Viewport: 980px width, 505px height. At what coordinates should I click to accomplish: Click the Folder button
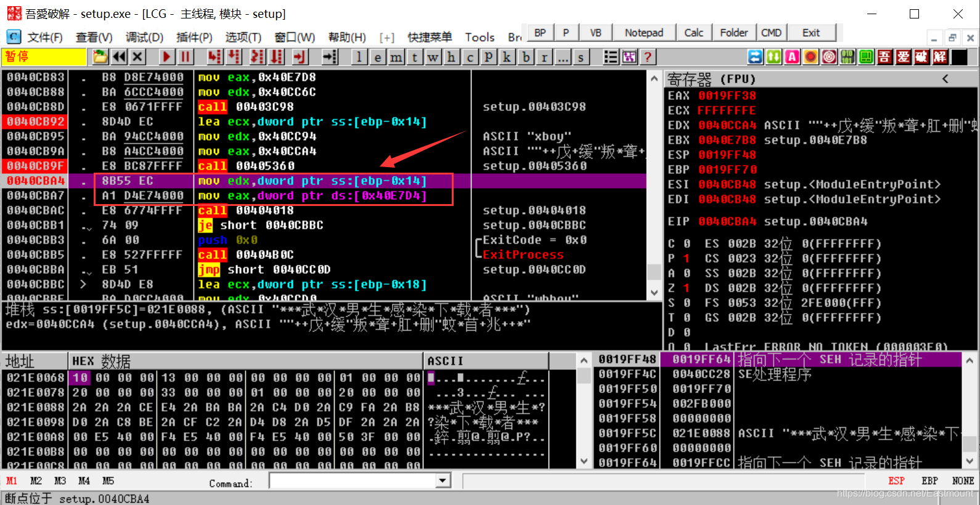[x=733, y=33]
